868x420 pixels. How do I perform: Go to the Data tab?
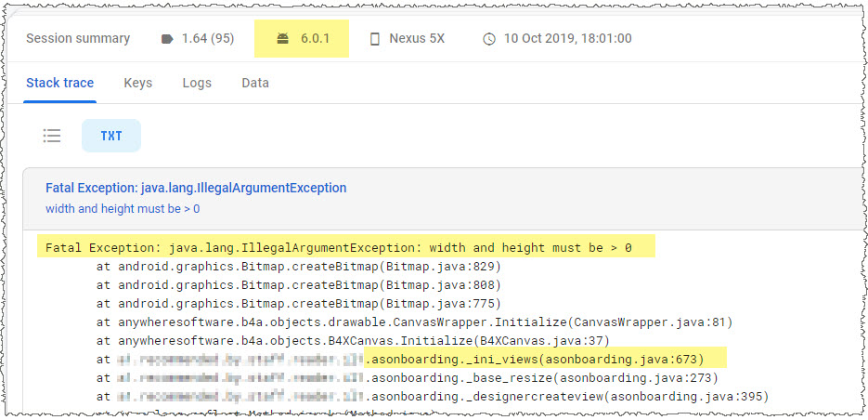[x=255, y=83]
